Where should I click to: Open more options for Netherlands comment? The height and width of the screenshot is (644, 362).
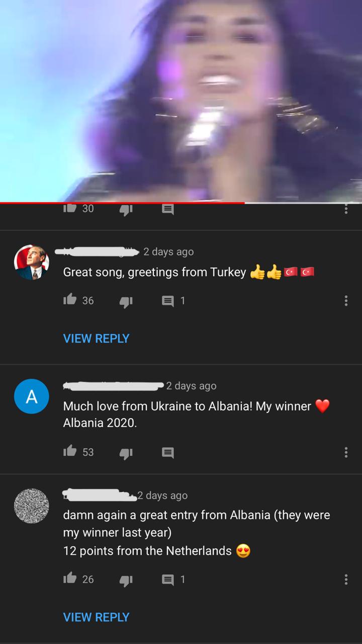(x=346, y=580)
